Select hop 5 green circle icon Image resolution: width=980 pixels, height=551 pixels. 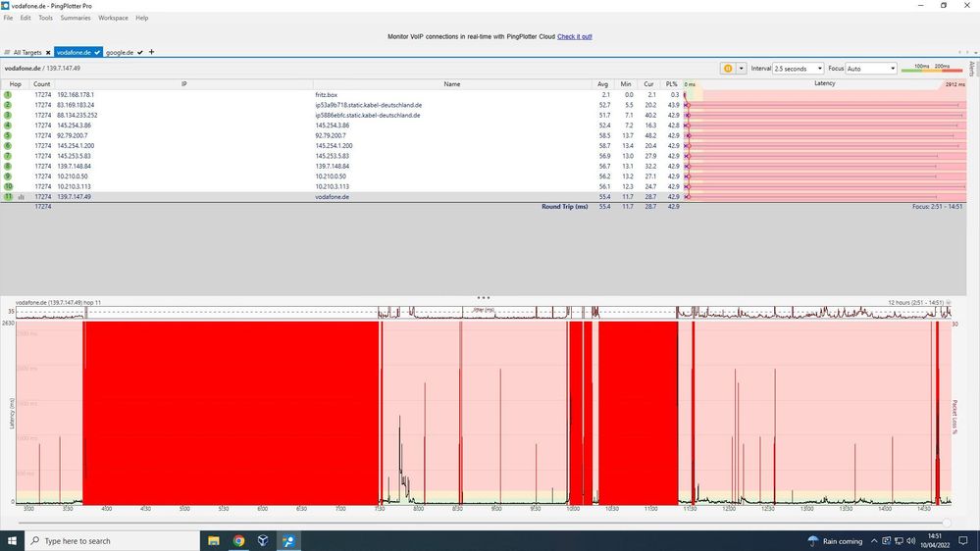(x=8, y=135)
